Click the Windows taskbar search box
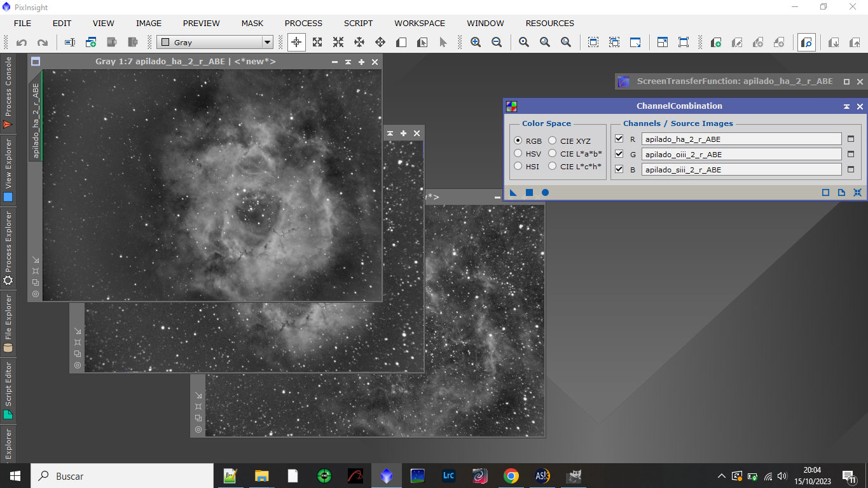This screenshot has height=488, width=868. 122,476
